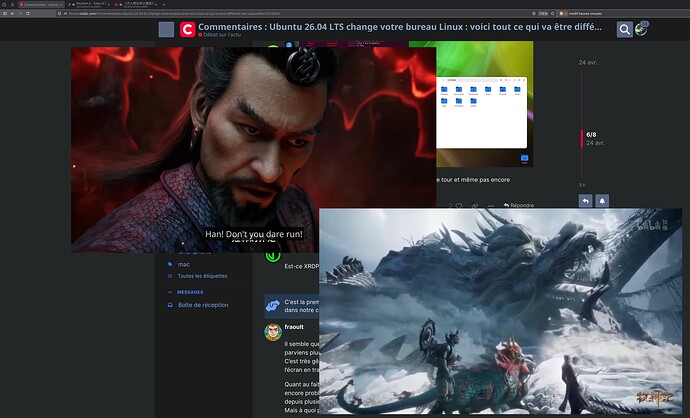Click the bookmark star in address bar

(x=553, y=14)
